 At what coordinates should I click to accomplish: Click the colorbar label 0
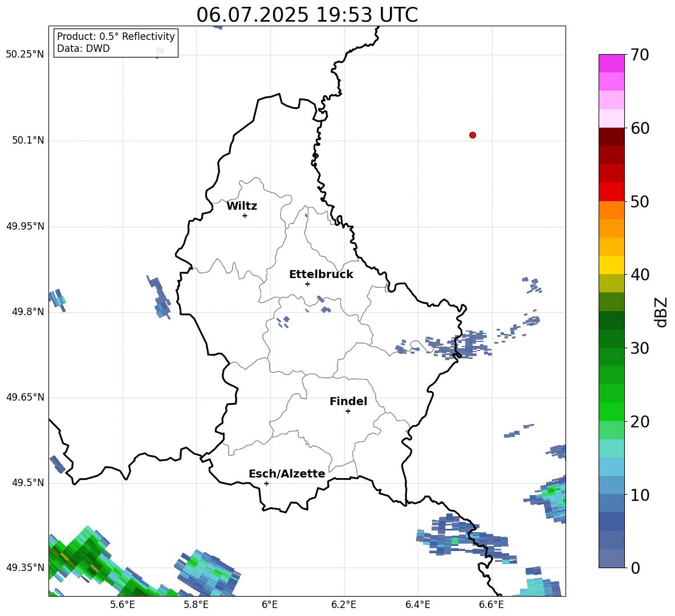(635, 568)
